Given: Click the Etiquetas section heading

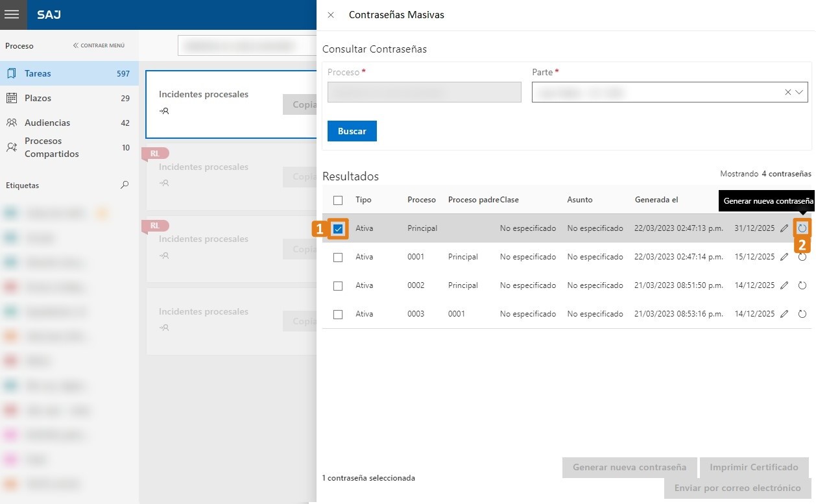Looking at the screenshot, I should [22, 186].
